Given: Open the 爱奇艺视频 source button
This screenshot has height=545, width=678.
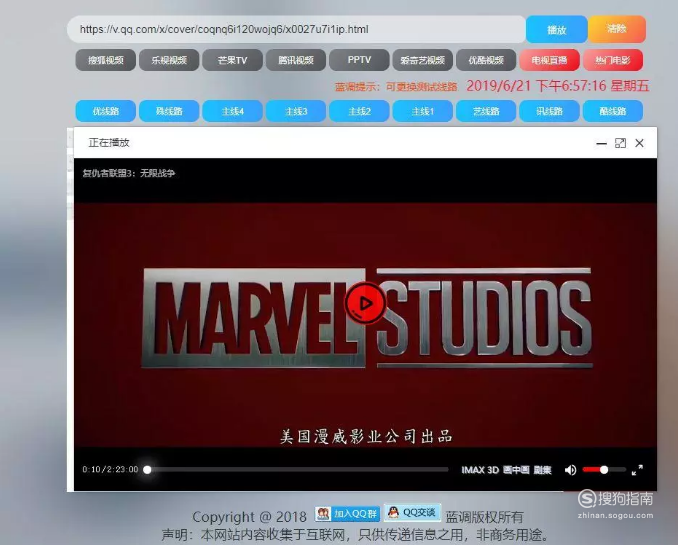Looking at the screenshot, I should pos(422,60).
